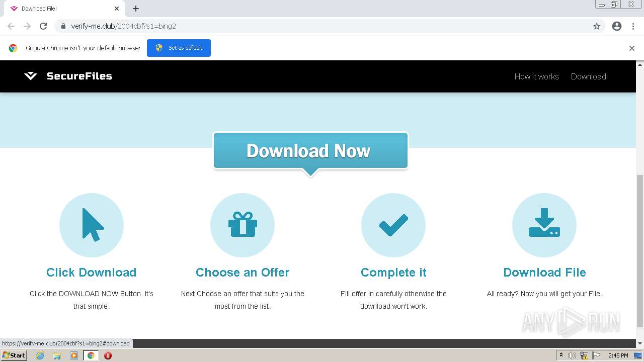
Task: Open the Windows Start menu
Action: tap(14, 355)
